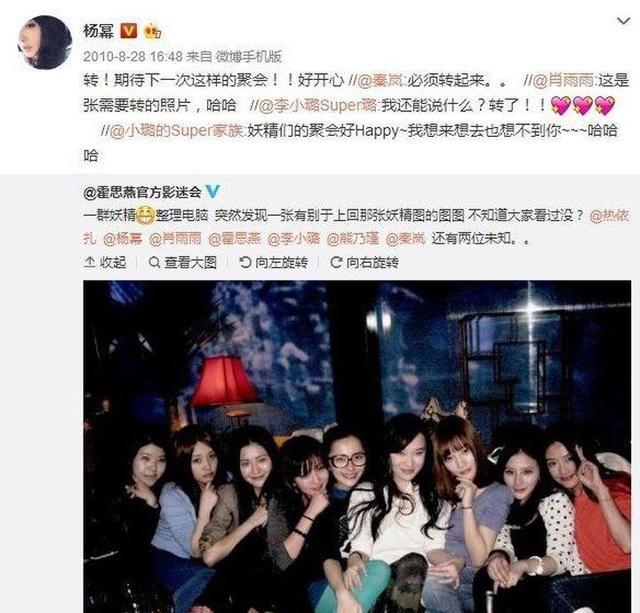Open the @小璐的Super家族 mention link
Screen dimensions: 640x613
173,131
